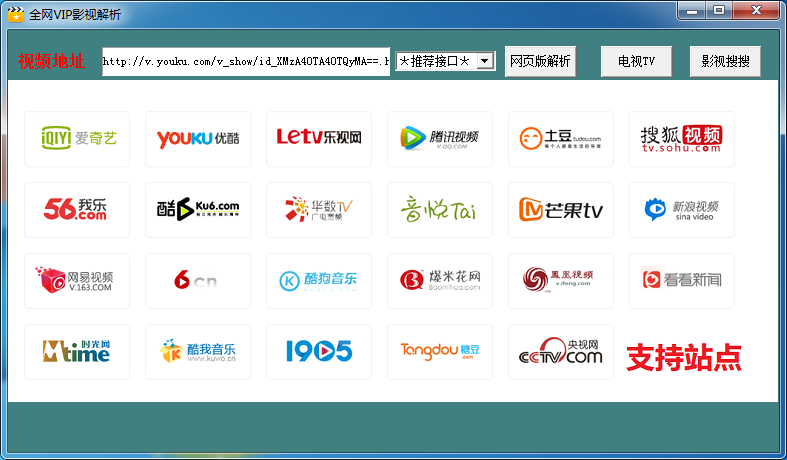
Task: Open the Mtime logo tile
Action: [x=77, y=352]
